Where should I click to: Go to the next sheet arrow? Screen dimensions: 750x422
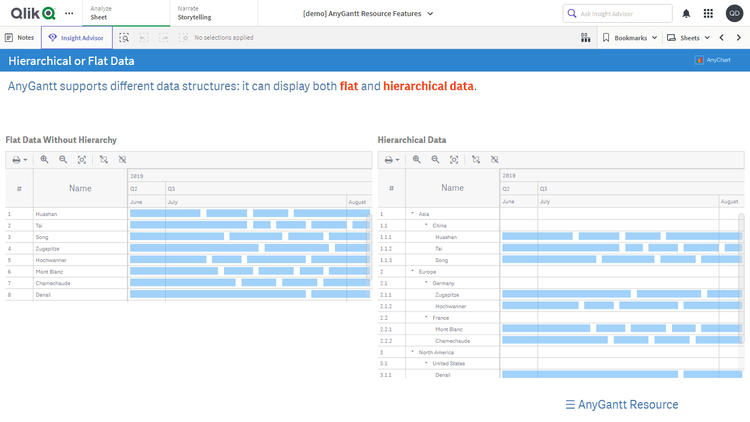738,37
